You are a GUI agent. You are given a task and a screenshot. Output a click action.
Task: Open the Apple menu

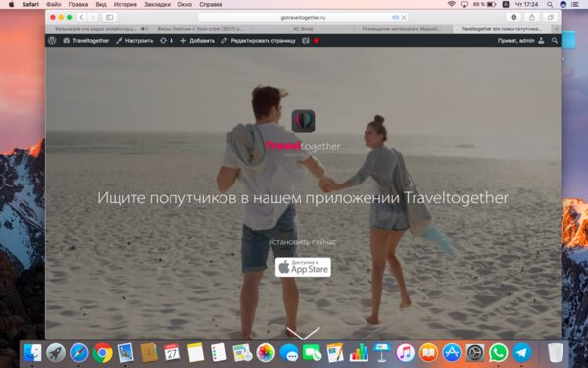pos(11,5)
